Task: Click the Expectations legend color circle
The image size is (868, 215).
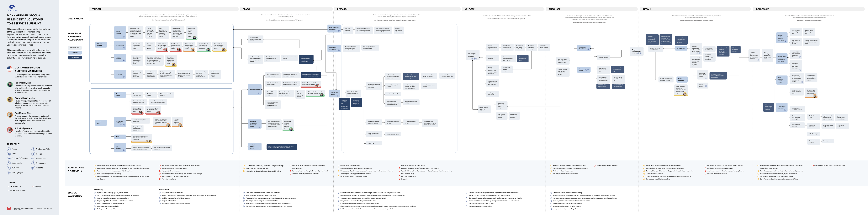Action: click(x=8, y=186)
